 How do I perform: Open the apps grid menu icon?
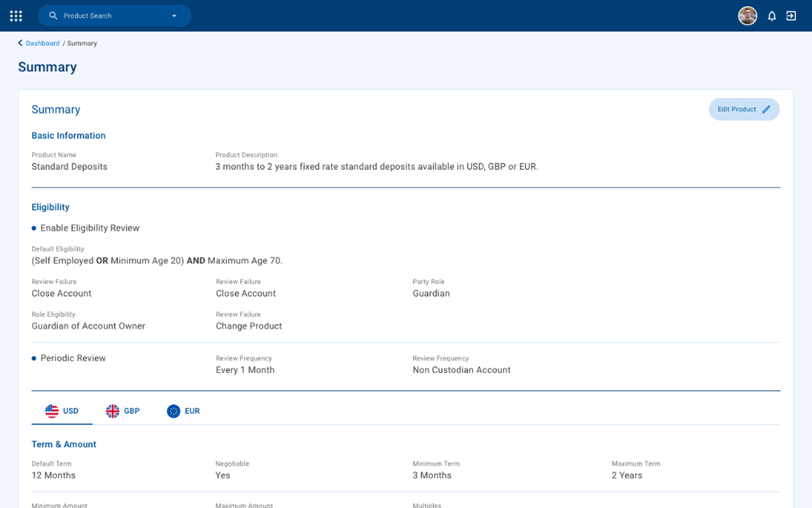pyautogui.click(x=16, y=16)
